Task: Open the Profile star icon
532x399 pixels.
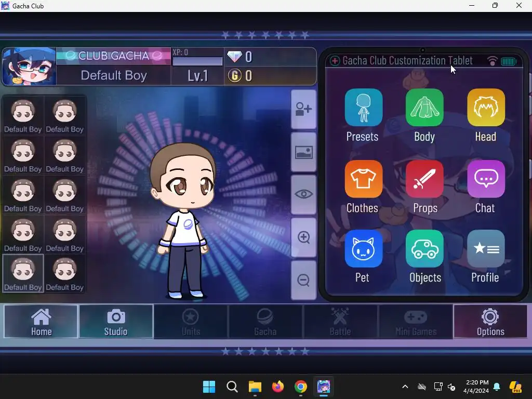Action: click(x=486, y=249)
